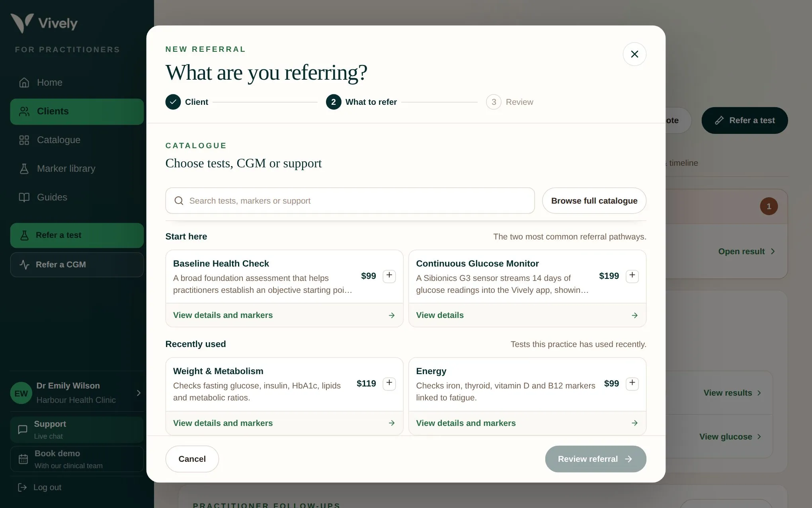Image resolution: width=812 pixels, height=508 pixels.
Task: Click arrow on Baseline Health Check details
Action: point(392,315)
